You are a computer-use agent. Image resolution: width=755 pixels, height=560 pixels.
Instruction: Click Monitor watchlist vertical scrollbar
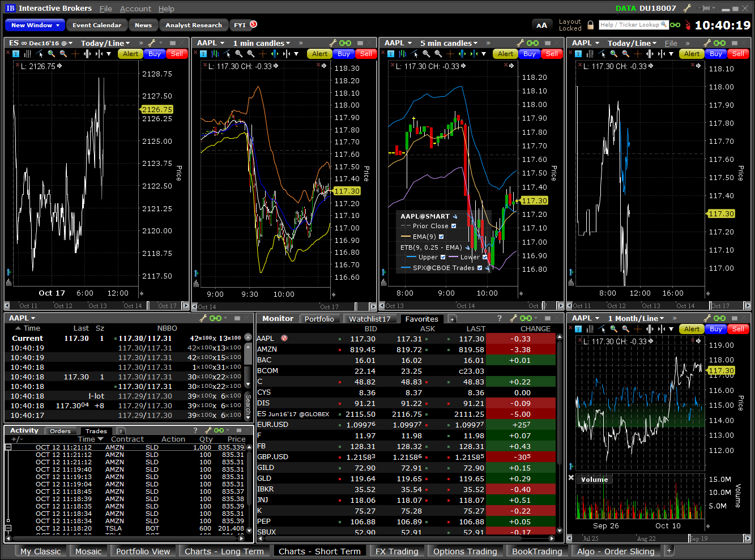click(x=560, y=435)
